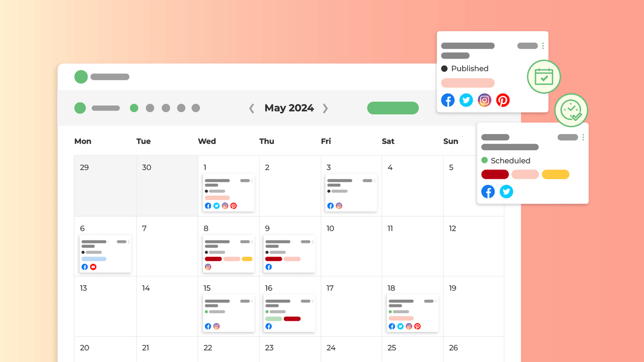
Task: Select the second dot in the toolbar
Action: 150,108
